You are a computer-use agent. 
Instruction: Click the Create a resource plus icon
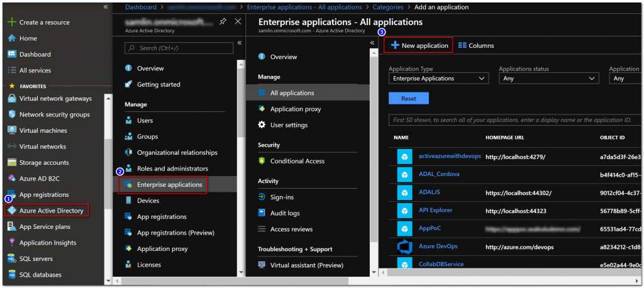12,22
